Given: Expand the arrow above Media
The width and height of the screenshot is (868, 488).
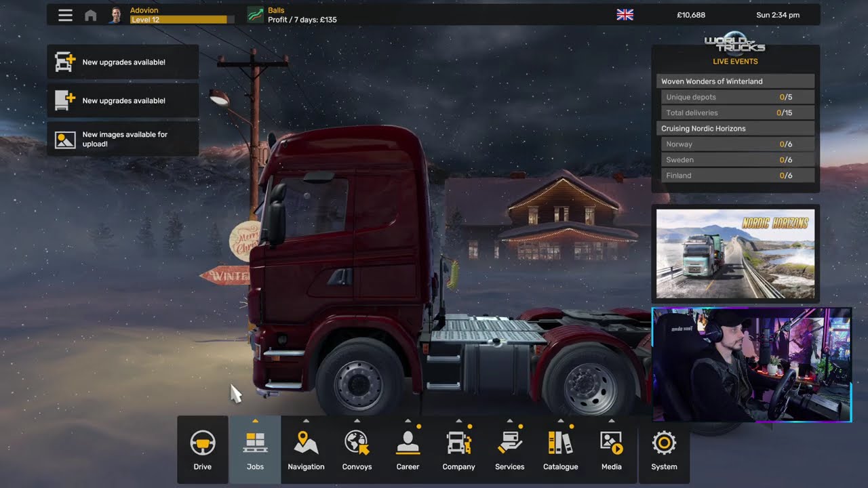Looking at the screenshot, I should point(611,421).
